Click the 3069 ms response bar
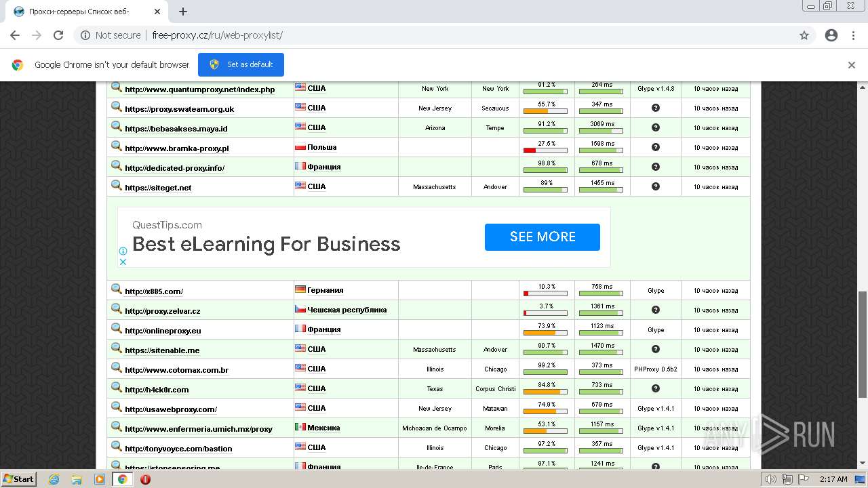Screen dimensions: 868x488 pos(601,130)
